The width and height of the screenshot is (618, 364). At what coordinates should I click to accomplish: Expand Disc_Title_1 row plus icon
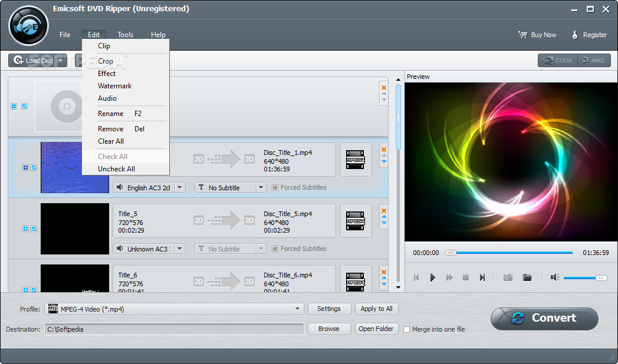coord(25,168)
